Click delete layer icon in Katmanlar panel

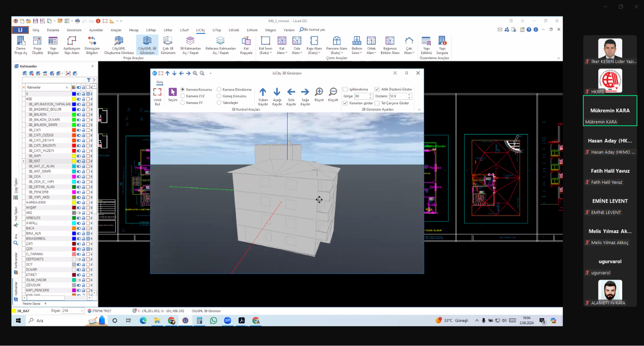[x=31, y=73]
